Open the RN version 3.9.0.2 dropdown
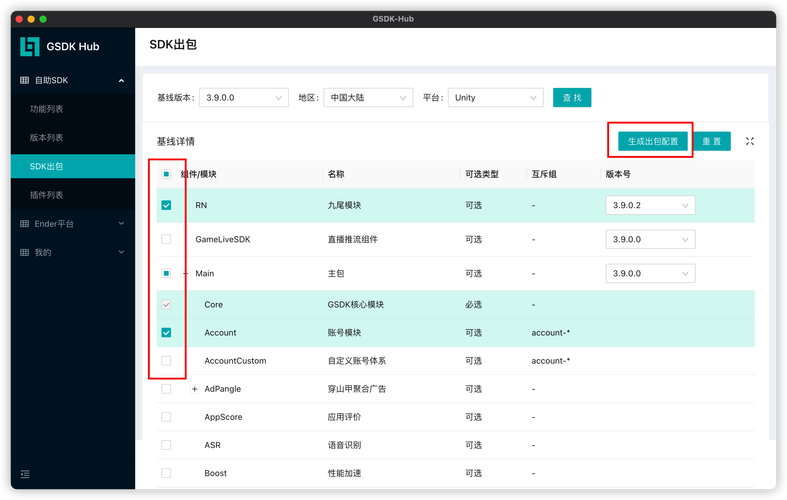This screenshot has height=500, width=787. click(x=650, y=205)
